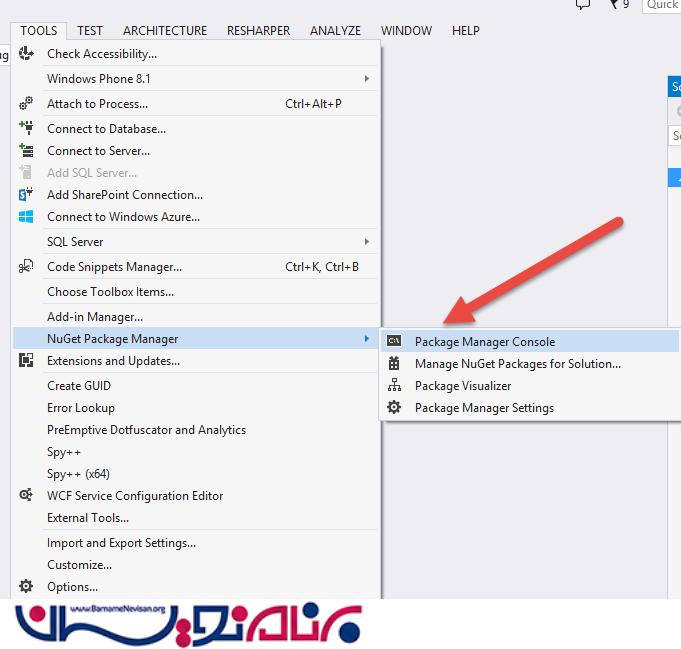The height and width of the screenshot is (649, 681).
Task: Click the Check Accessibility icon
Action: pos(26,53)
